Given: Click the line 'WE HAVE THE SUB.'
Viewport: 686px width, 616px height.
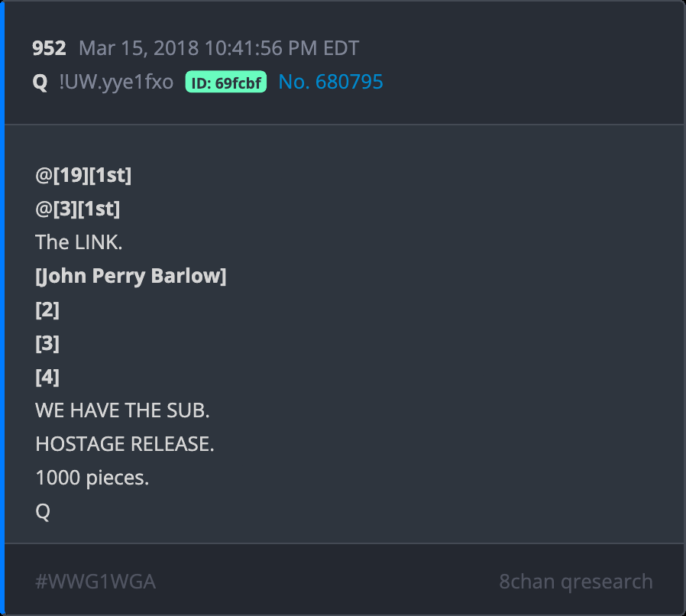Looking at the screenshot, I should (122, 410).
